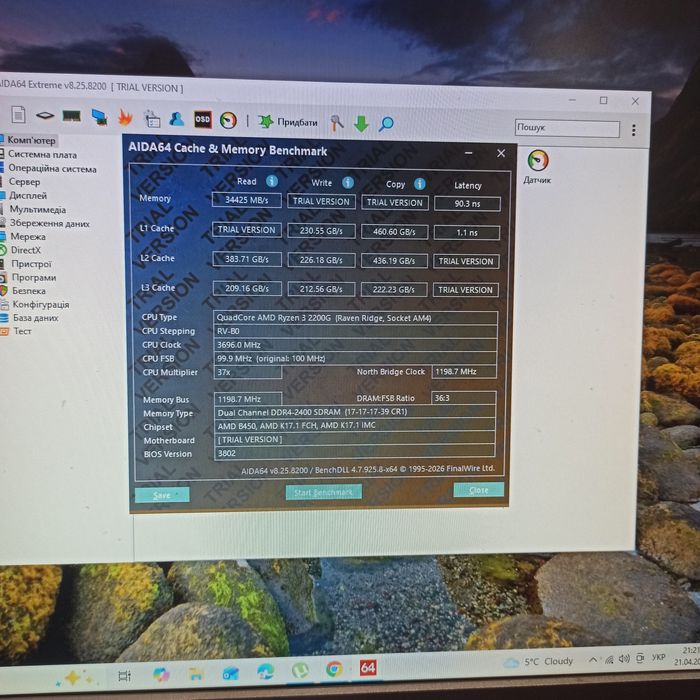Select Тест tree item

click(x=22, y=331)
